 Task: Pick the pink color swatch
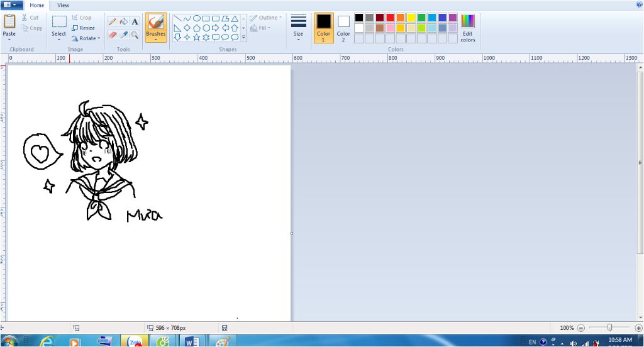point(390,28)
